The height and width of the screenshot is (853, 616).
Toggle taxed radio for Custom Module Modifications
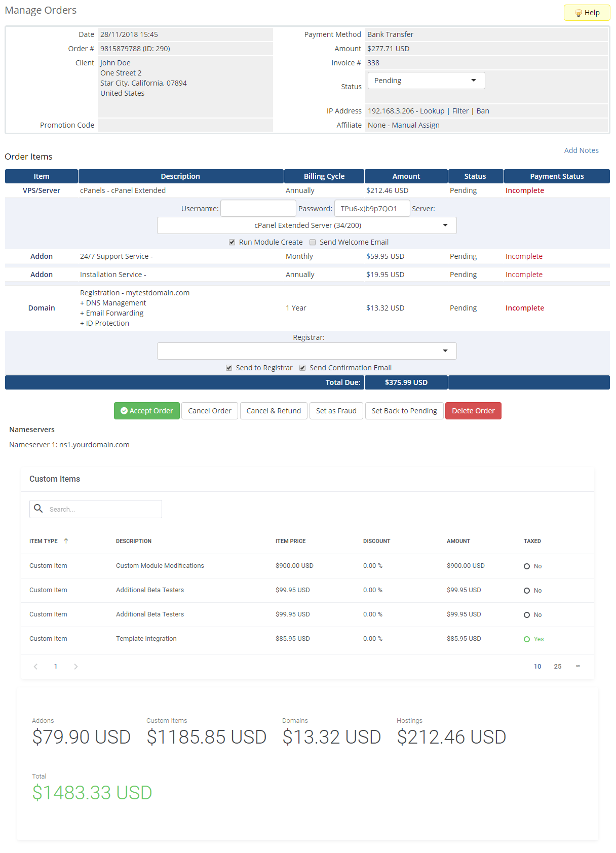[527, 566]
